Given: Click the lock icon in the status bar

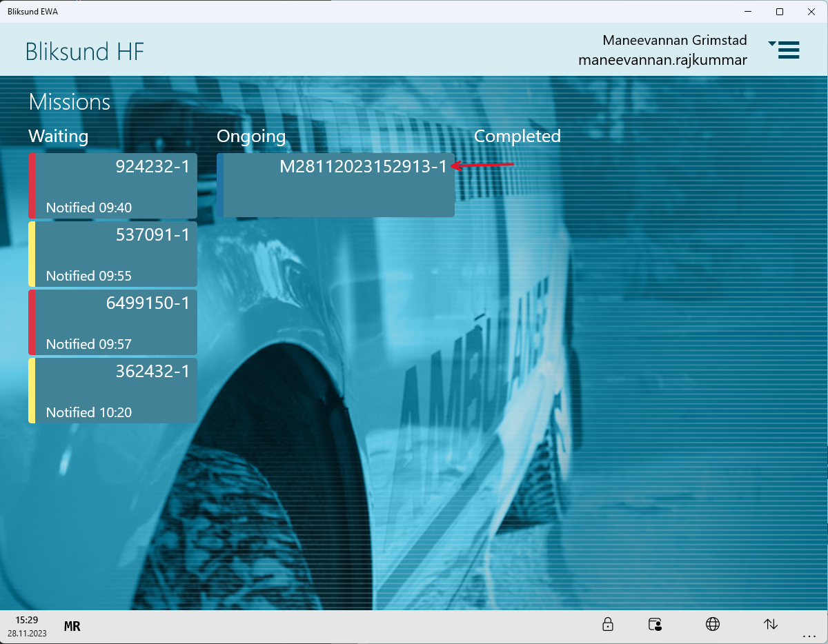Looking at the screenshot, I should (x=608, y=625).
